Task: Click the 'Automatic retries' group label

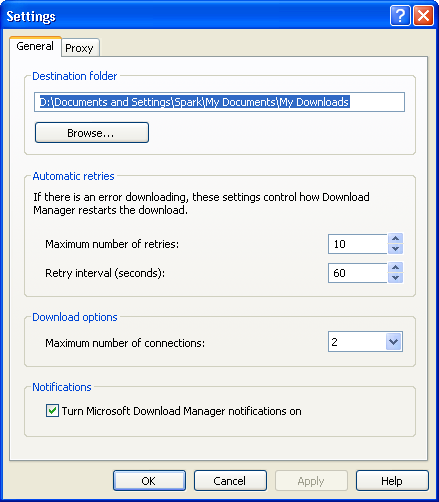Action: click(73, 176)
